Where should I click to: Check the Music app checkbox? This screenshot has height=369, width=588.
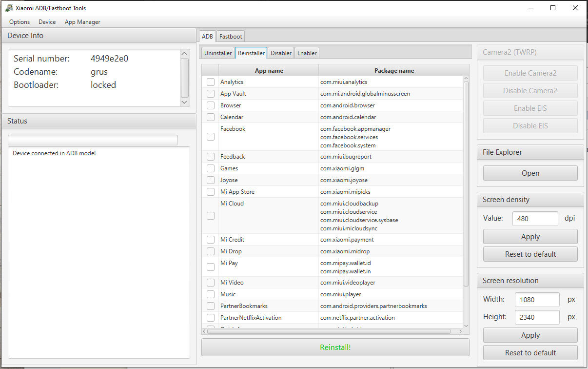coord(211,294)
